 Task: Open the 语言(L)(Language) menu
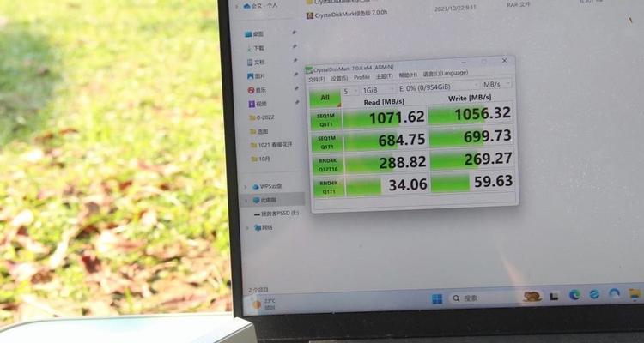click(x=445, y=73)
